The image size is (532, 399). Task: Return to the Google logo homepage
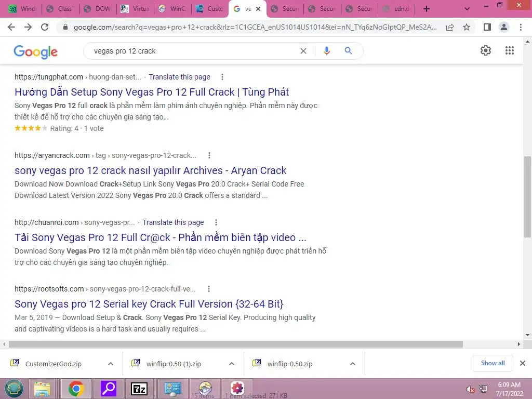point(36,51)
